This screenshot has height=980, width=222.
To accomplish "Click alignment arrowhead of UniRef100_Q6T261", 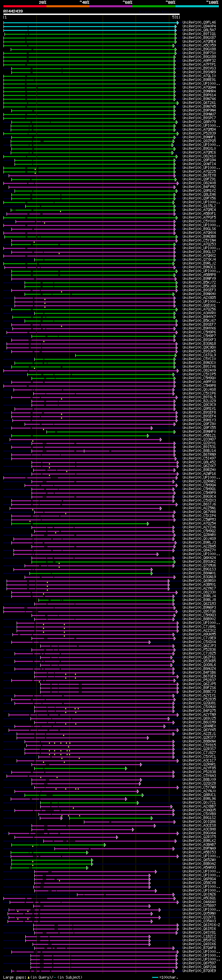I will coord(178,103).
